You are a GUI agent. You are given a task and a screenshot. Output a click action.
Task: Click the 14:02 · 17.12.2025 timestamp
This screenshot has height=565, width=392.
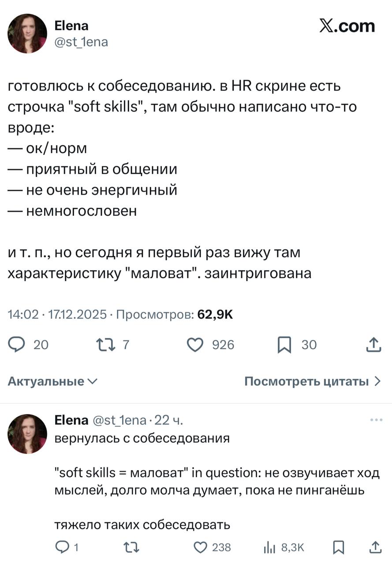57,314
